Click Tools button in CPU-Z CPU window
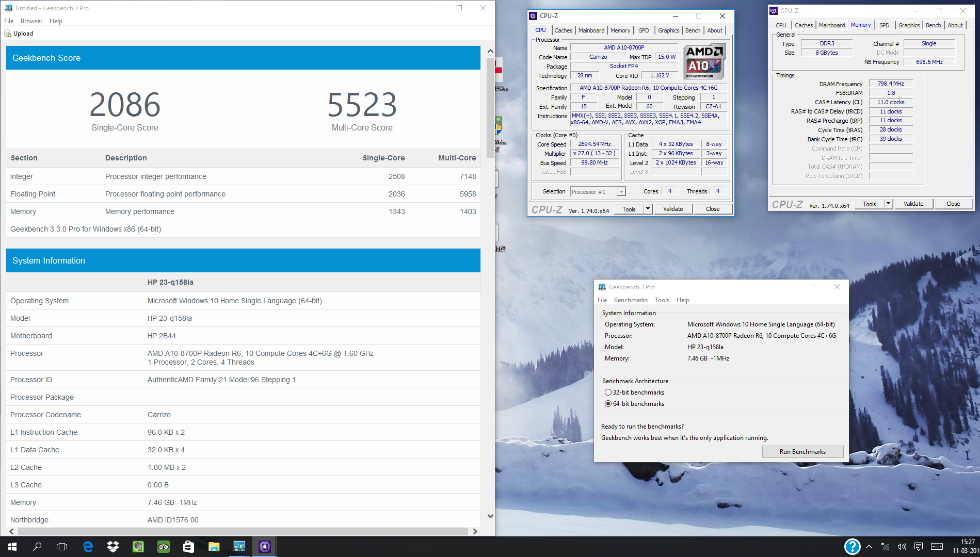 pyautogui.click(x=629, y=209)
